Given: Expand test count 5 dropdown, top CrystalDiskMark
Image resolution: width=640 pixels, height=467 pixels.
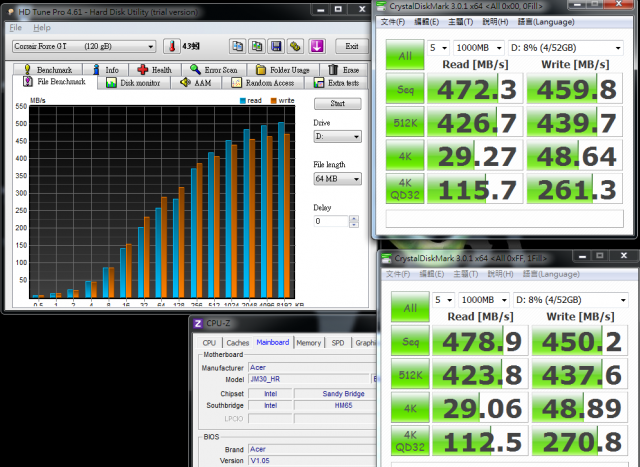Looking at the screenshot, I should 438,48.
